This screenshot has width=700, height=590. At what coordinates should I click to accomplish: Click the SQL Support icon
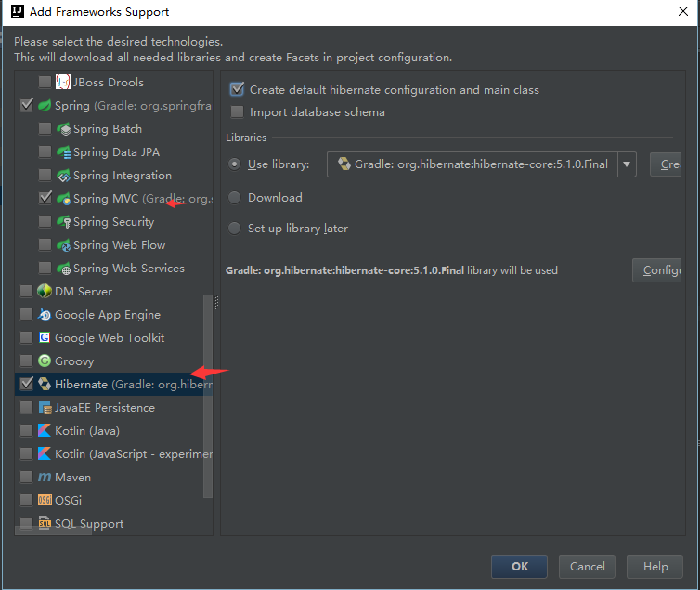coord(45,523)
